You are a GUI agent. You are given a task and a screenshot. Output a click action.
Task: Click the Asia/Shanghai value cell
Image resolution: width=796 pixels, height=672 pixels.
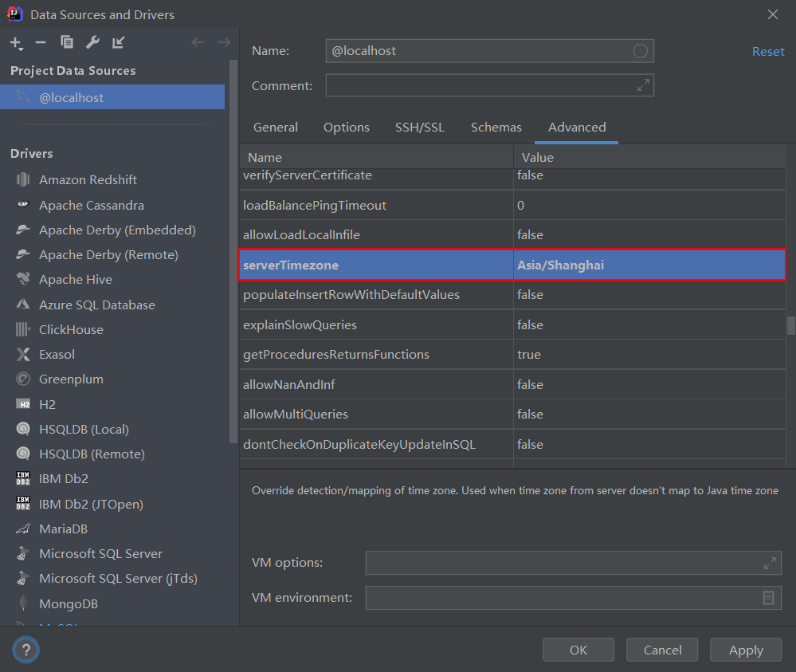coord(649,265)
